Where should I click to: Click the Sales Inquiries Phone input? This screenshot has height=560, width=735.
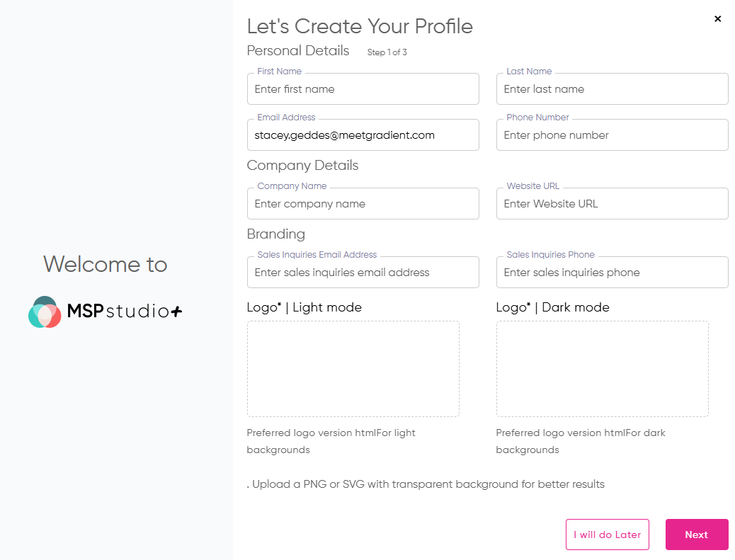click(612, 272)
